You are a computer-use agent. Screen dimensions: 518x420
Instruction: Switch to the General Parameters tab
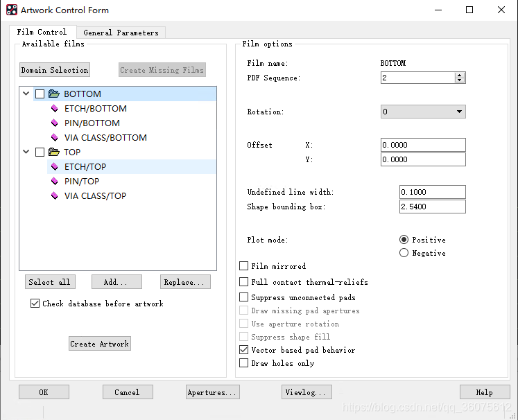(x=121, y=33)
